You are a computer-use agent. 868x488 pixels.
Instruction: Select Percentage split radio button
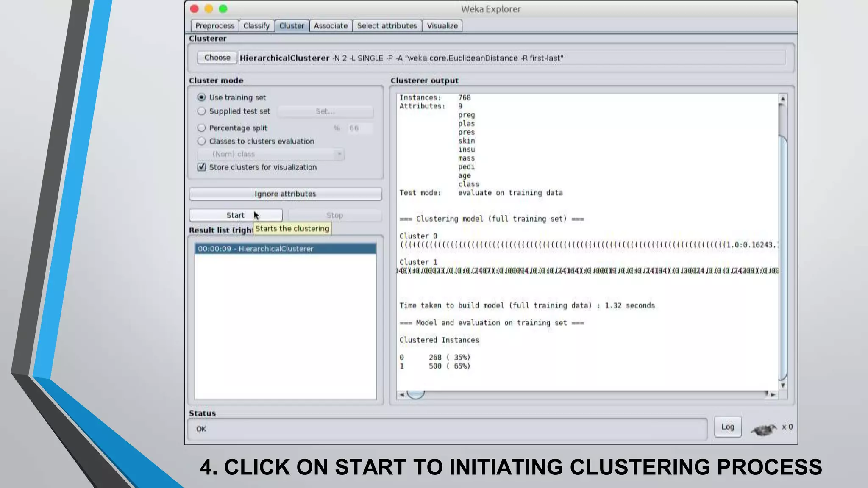pos(202,128)
